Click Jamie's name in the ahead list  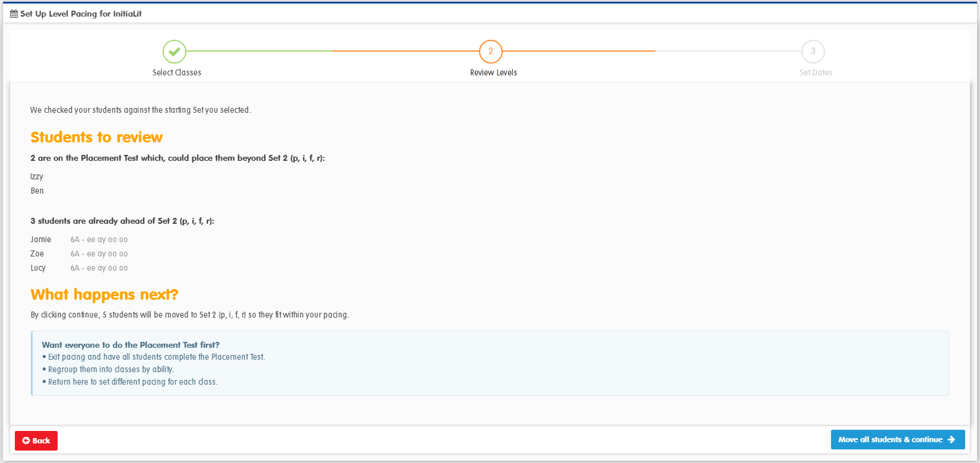[x=41, y=240]
